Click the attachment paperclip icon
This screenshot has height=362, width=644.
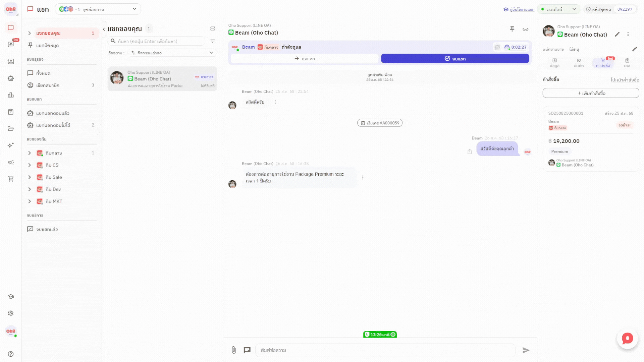[234, 350]
